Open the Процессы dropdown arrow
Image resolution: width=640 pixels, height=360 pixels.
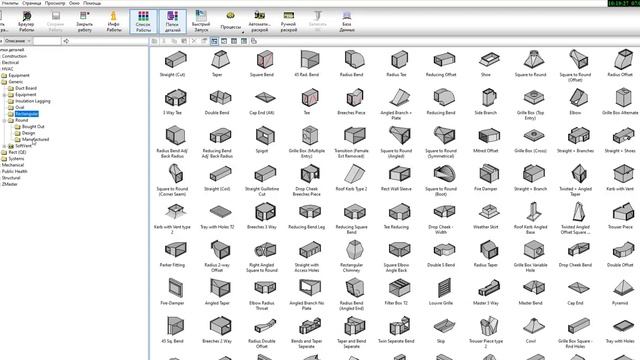tap(243, 32)
